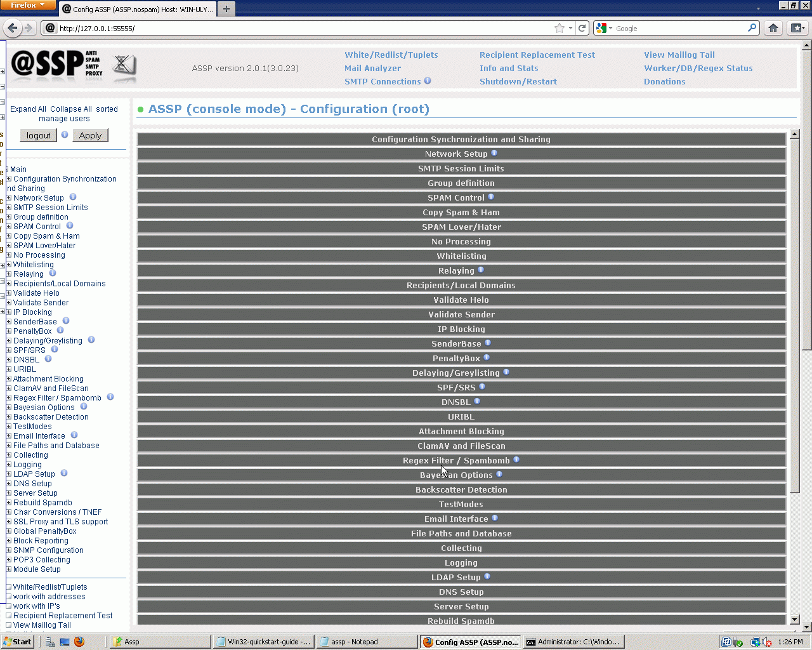
Task: Click info icon beside SPF/SRS header
Action: pos(482,387)
